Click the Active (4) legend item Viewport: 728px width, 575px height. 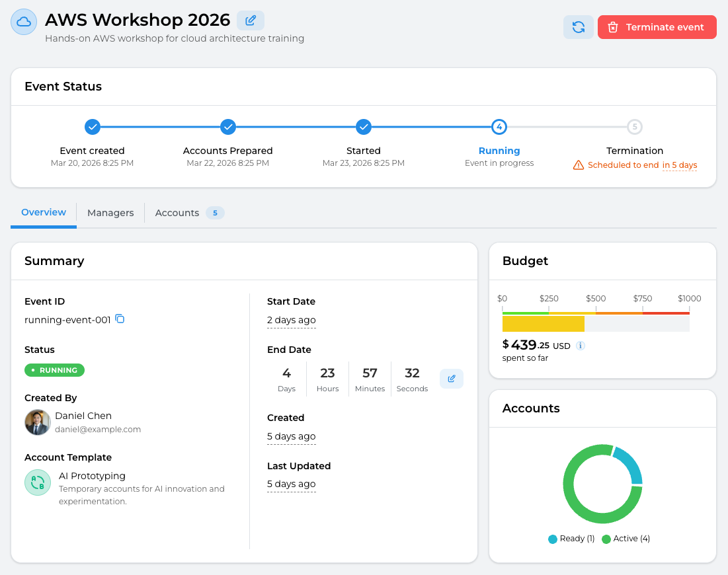(626, 539)
